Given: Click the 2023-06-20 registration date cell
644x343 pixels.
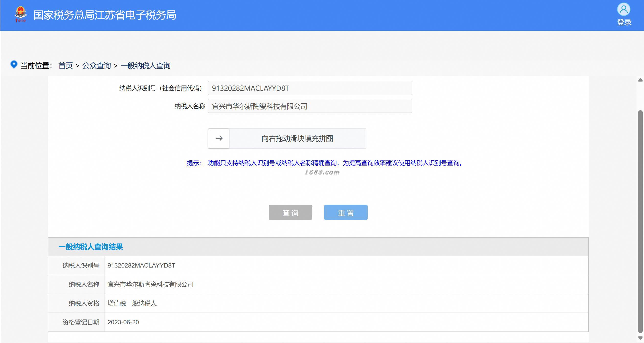Looking at the screenshot, I should (x=123, y=322).
